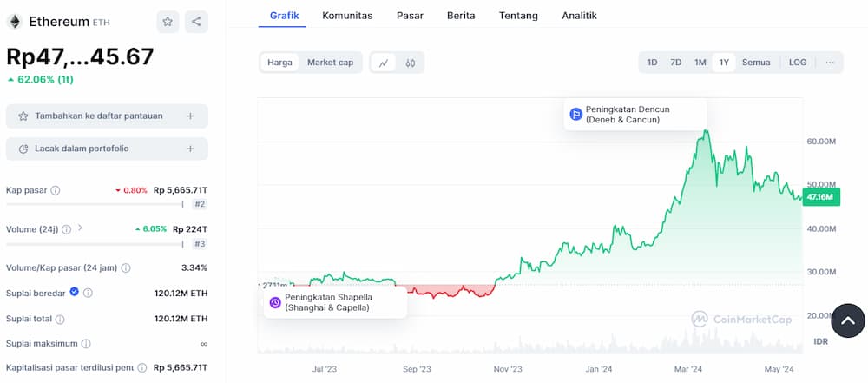The width and height of the screenshot is (868, 383).
Task: Click the Mar '24 axis label
Action: click(x=688, y=368)
